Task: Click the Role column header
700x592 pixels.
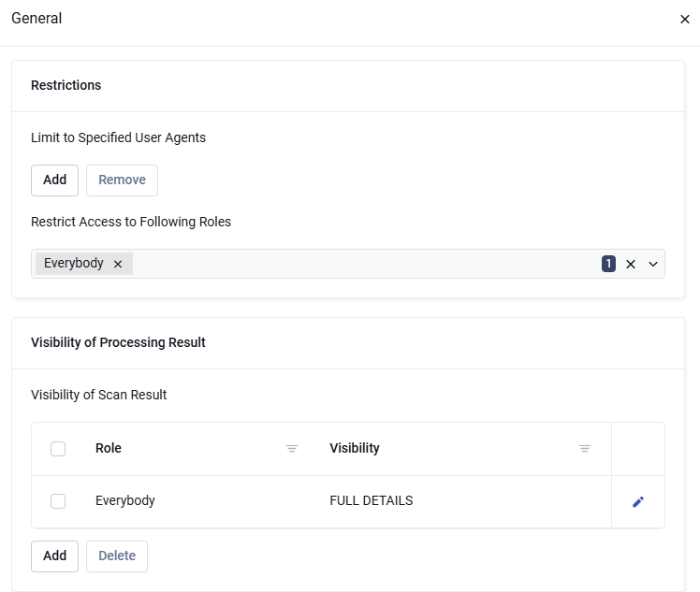Action: click(109, 448)
